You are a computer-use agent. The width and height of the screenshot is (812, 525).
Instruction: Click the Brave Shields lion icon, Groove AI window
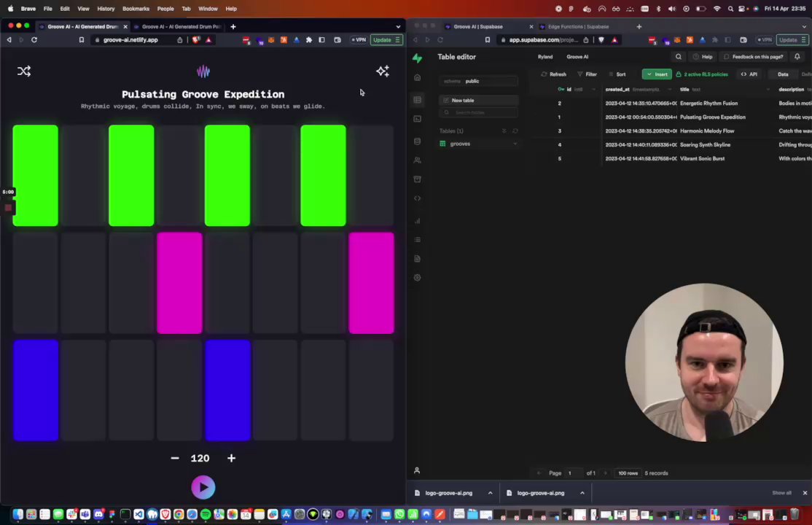point(196,40)
